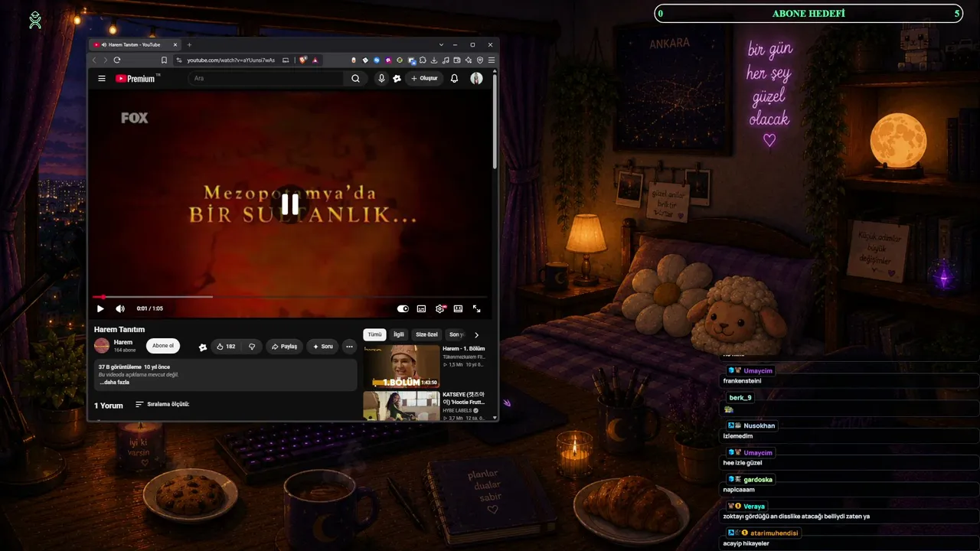Click the Umaycim name above frankensteini
Image resolution: width=980 pixels, height=551 pixels.
pos(758,370)
